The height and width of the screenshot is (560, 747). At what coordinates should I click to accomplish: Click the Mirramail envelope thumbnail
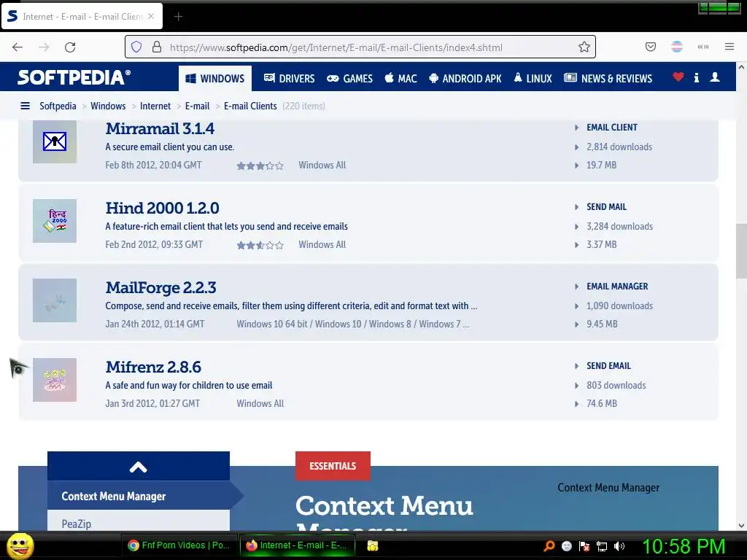click(x=55, y=141)
